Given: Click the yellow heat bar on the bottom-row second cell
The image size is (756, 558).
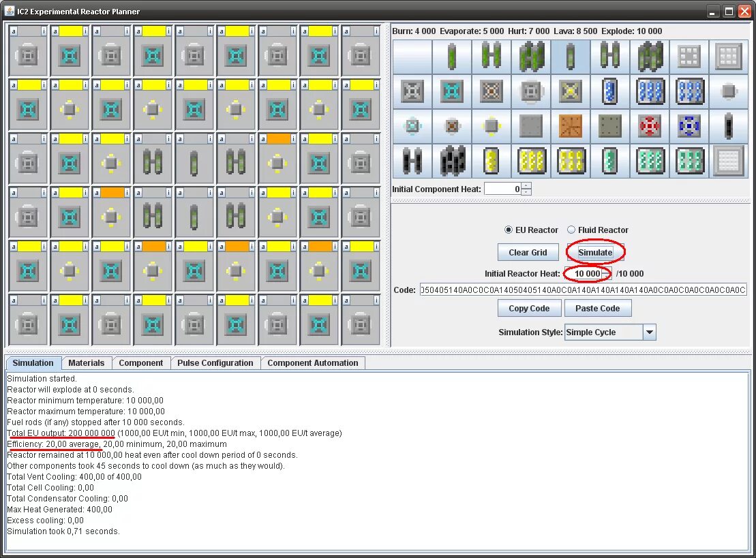Looking at the screenshot, I should pos(70,300).
